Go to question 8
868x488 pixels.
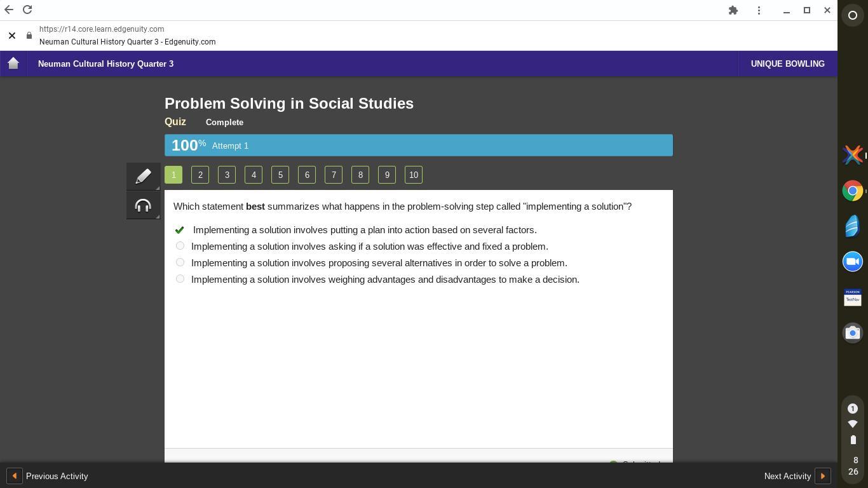click(360, 175)
